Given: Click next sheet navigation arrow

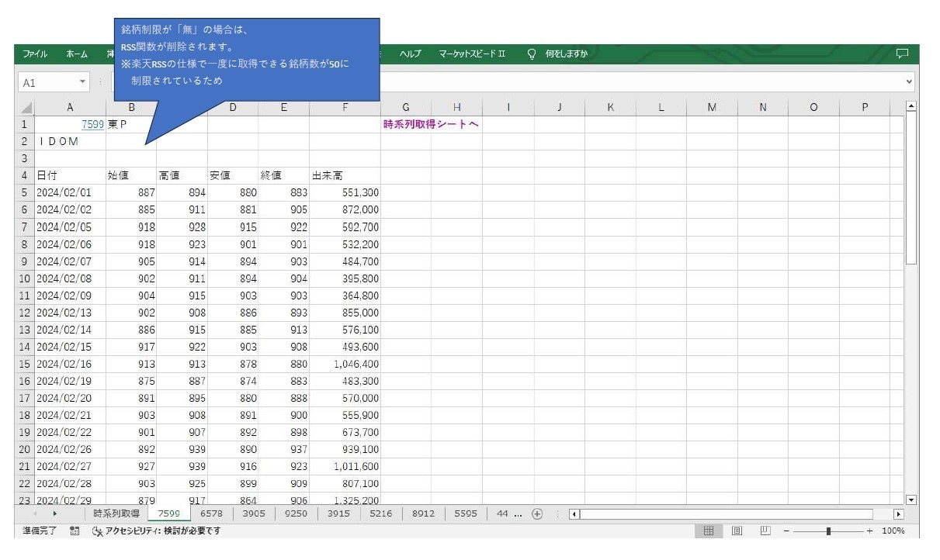Looking at the screenshot, I should (54, 514).
